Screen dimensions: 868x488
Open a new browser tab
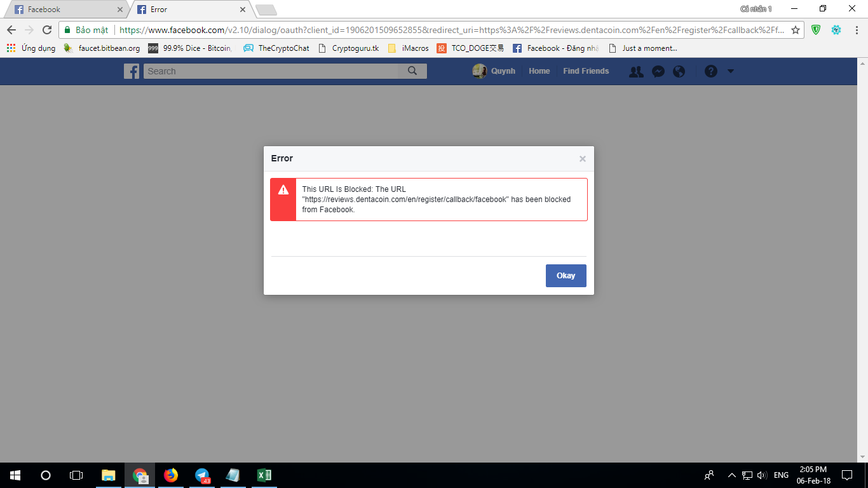(266, 10)
